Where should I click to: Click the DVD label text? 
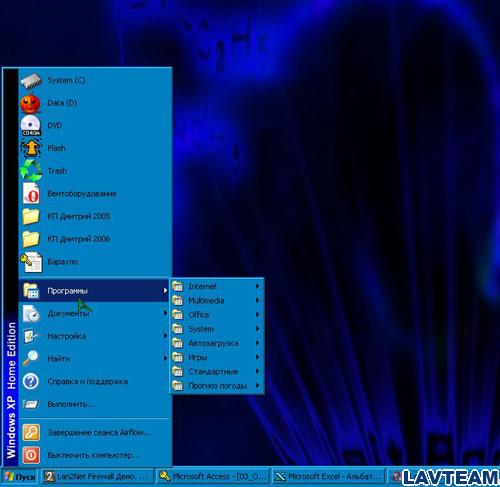tap(55, 125)
